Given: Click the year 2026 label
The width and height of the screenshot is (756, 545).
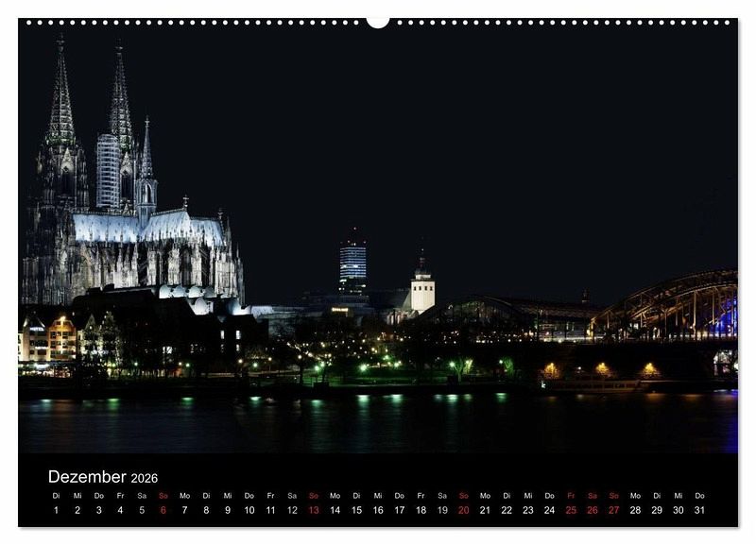Looking at the screenshot, I should point(145,479).
